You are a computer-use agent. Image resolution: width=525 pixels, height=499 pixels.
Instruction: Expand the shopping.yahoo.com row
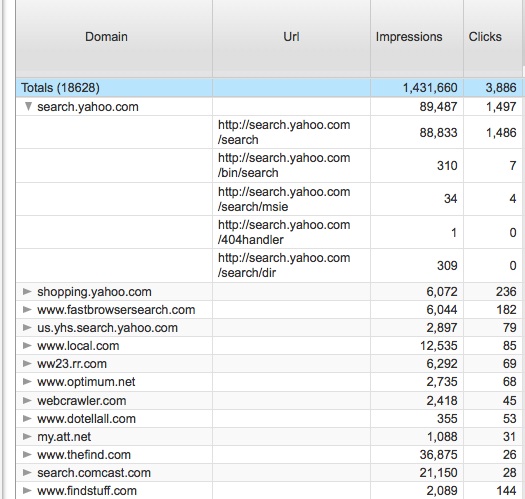pos(27,292)
